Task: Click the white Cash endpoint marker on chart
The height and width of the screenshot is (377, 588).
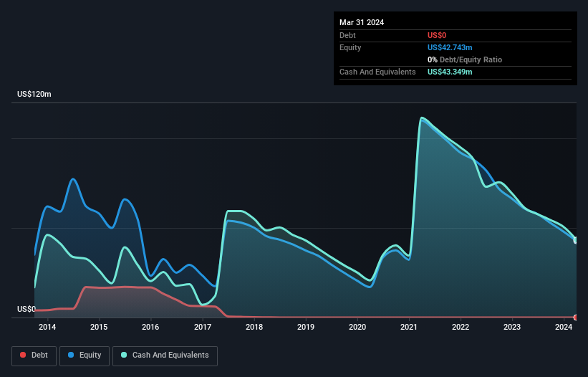Action: click(576, 240)
